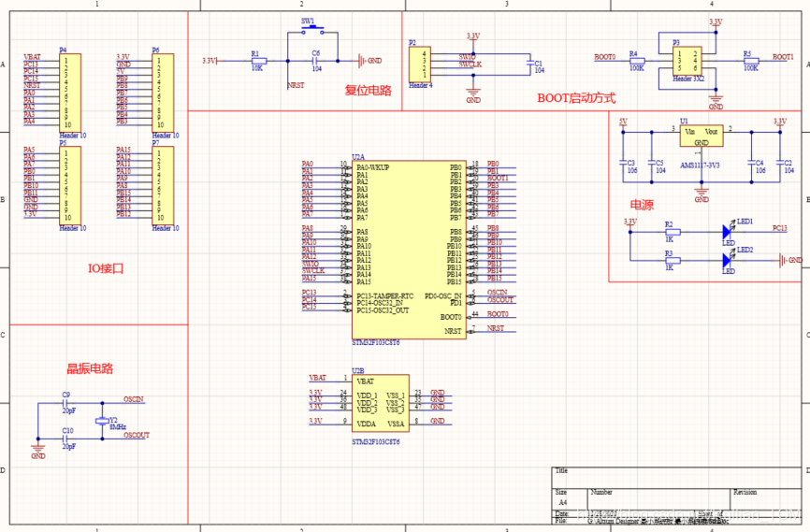
Task: Select capacitor C1 next to the SWD header
Action: 530,63
